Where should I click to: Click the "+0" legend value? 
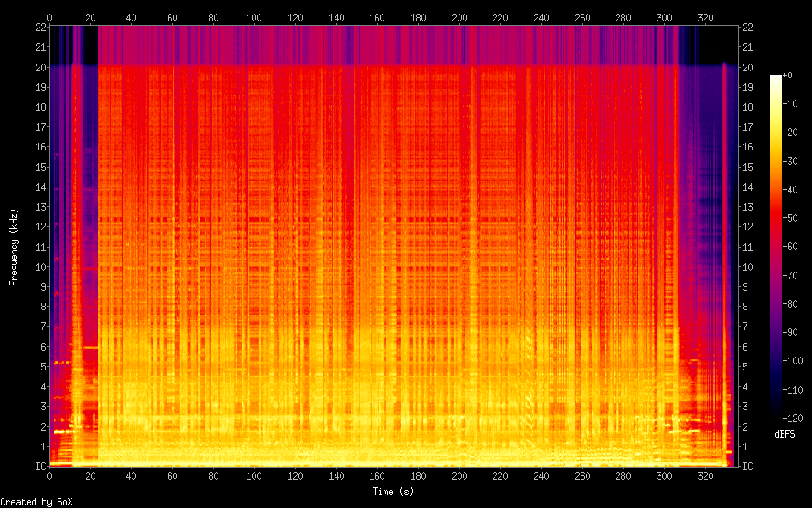[787, 76]
